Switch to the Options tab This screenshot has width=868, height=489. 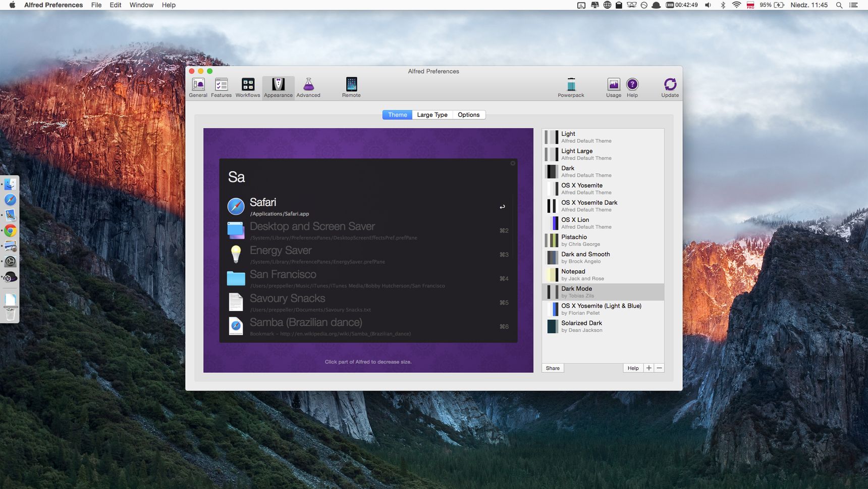(469, 115)
